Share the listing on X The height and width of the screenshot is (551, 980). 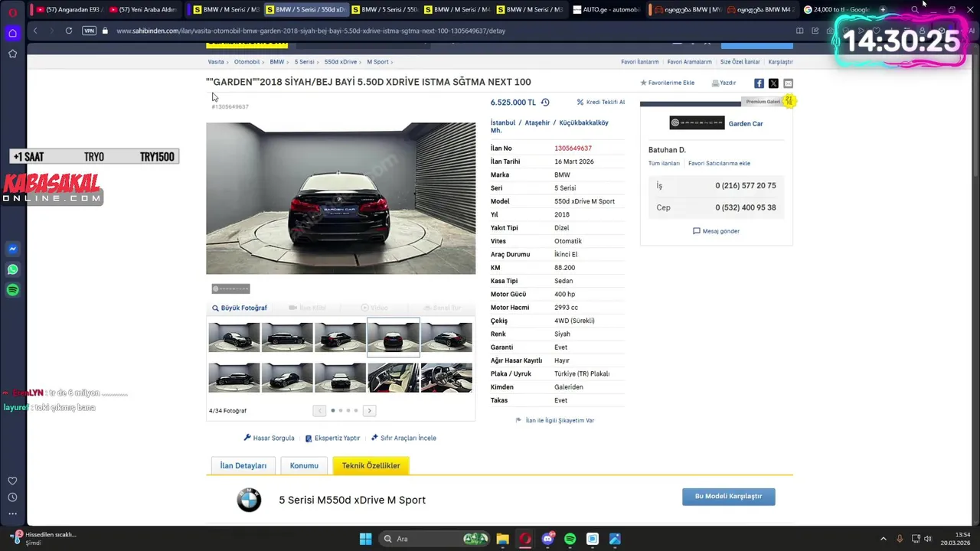(x=773, y=83)
